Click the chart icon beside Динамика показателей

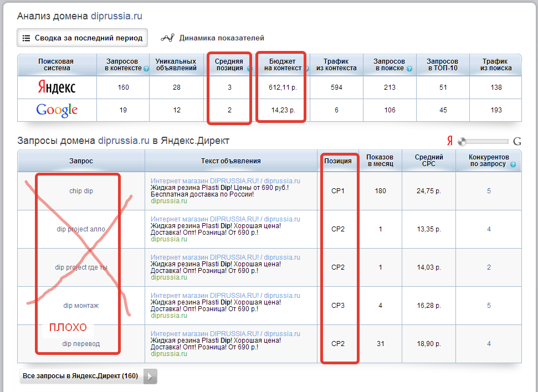tap(167, 38)
